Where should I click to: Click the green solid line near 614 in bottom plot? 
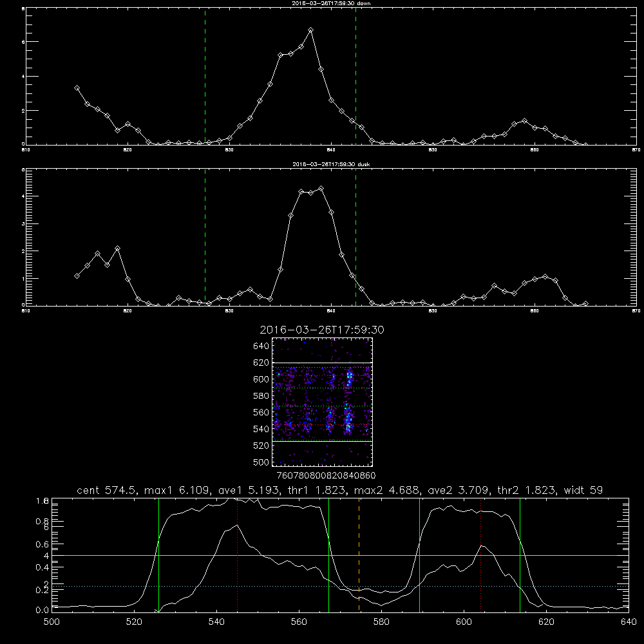[520, 555]
